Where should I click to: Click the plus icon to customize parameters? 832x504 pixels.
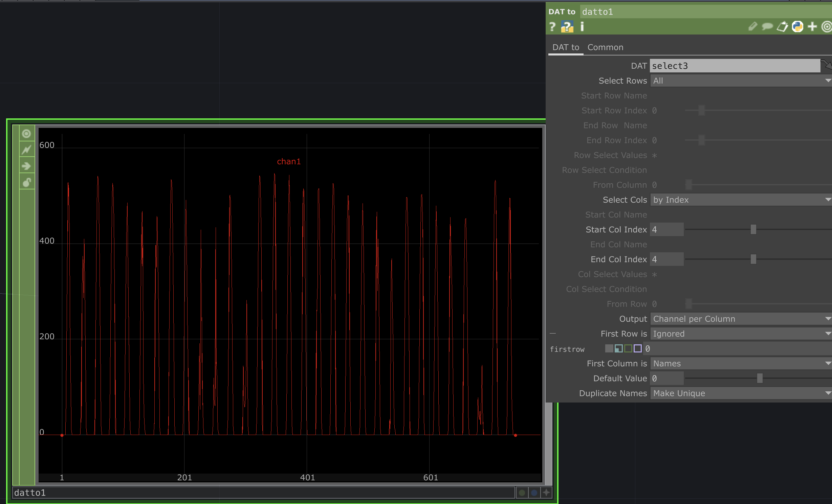[x=812, y=26]
